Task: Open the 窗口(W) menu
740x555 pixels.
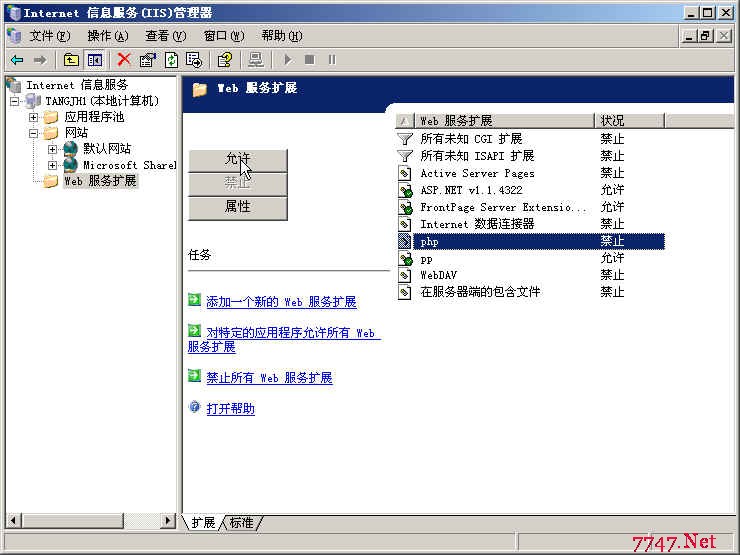Action: [x=224, y=36]
